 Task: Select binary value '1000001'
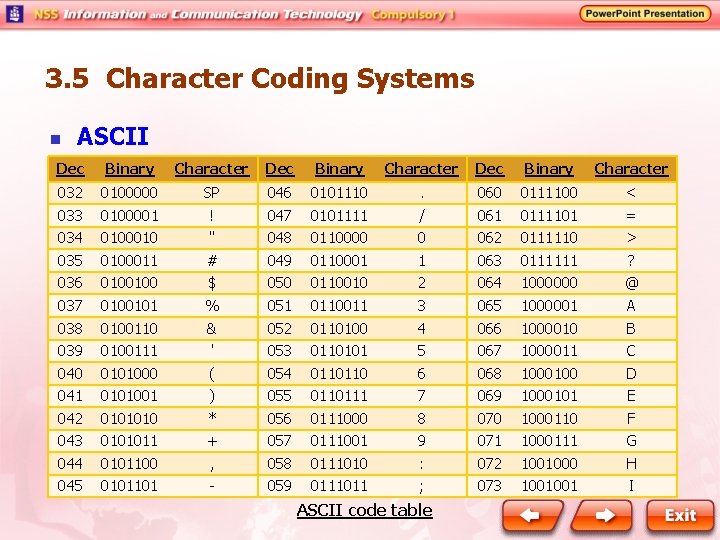click(549, 306)
